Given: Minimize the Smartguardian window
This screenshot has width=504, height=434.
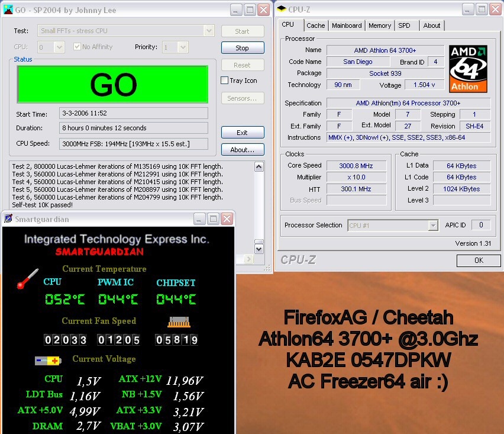Looking at the screenshot, I should (199, 218).
